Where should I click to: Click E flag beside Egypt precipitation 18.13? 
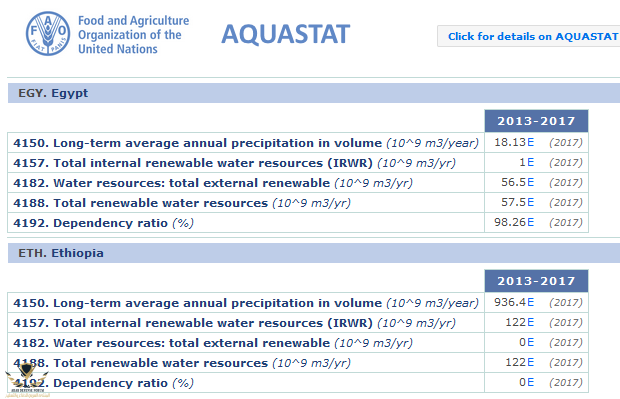coord(530,142)
